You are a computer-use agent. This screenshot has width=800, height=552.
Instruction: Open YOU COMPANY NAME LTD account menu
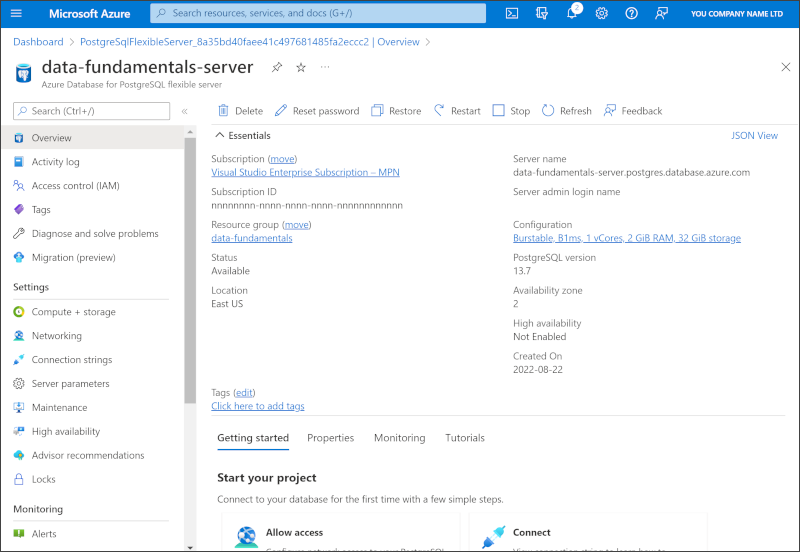pos(737,14)
